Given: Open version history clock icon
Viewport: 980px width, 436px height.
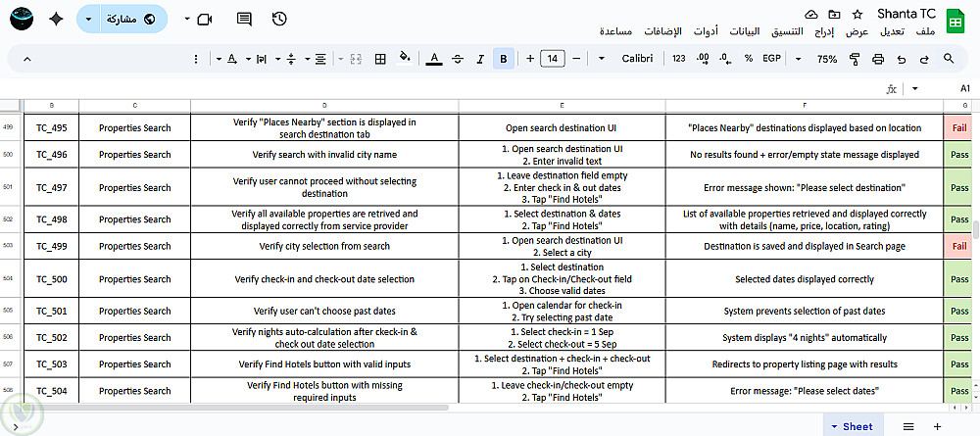Looking at the screenshot, I should click(x=279, y=19).
